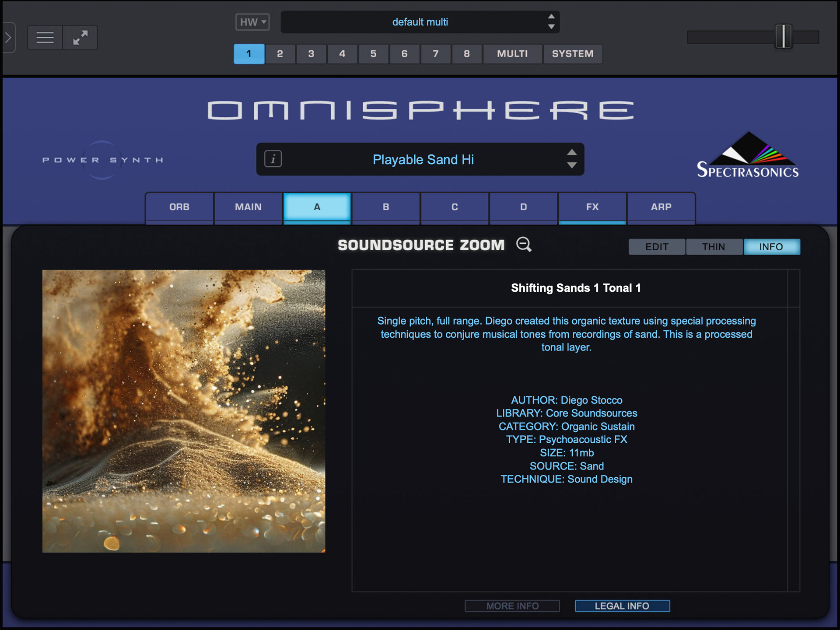Click the MORE INFO button
This screenshot has height=630, width=840.
click(x=512, y=606)
